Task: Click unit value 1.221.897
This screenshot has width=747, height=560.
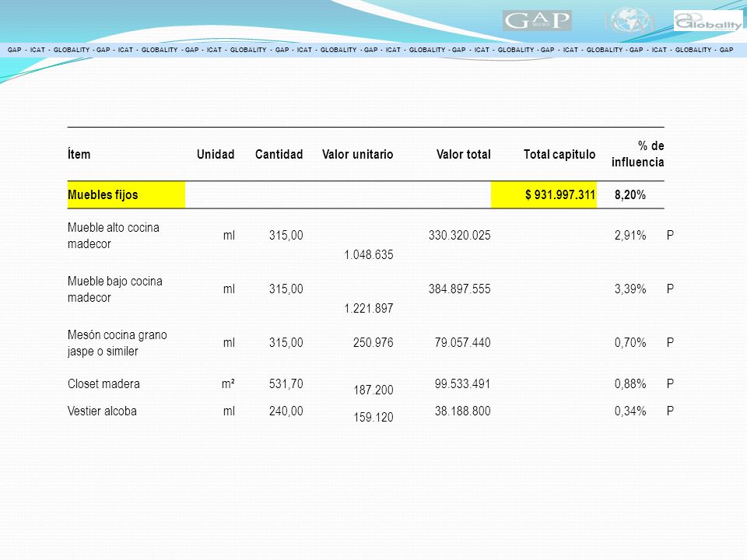Action: pyautogui.click(x=369, y=309)
